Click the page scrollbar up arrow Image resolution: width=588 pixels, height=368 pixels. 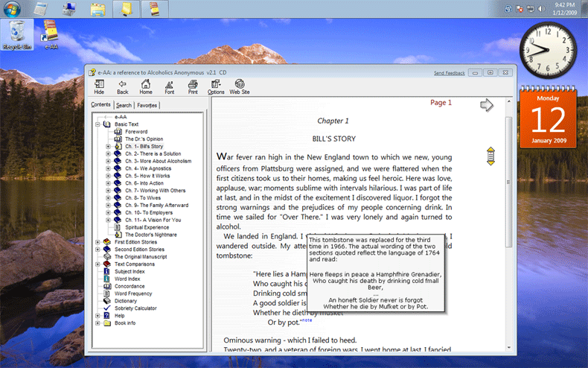(509, 101)
